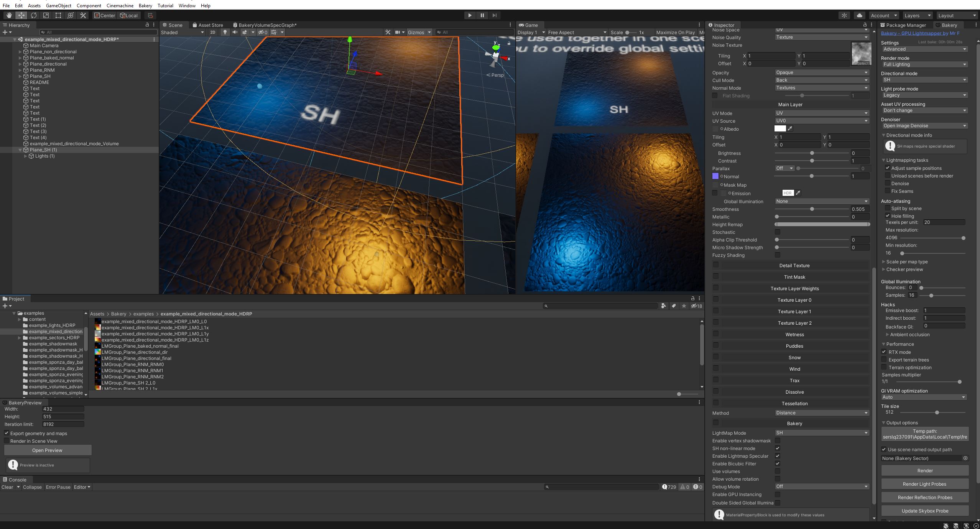
Task: Select the Rect transform tool
Action: (58, 15)
